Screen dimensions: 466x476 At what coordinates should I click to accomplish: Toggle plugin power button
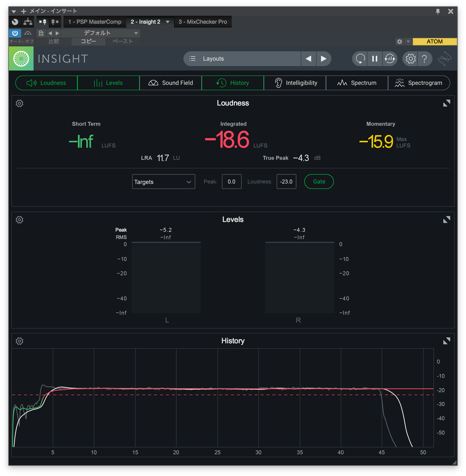click(x=15, y=33)
